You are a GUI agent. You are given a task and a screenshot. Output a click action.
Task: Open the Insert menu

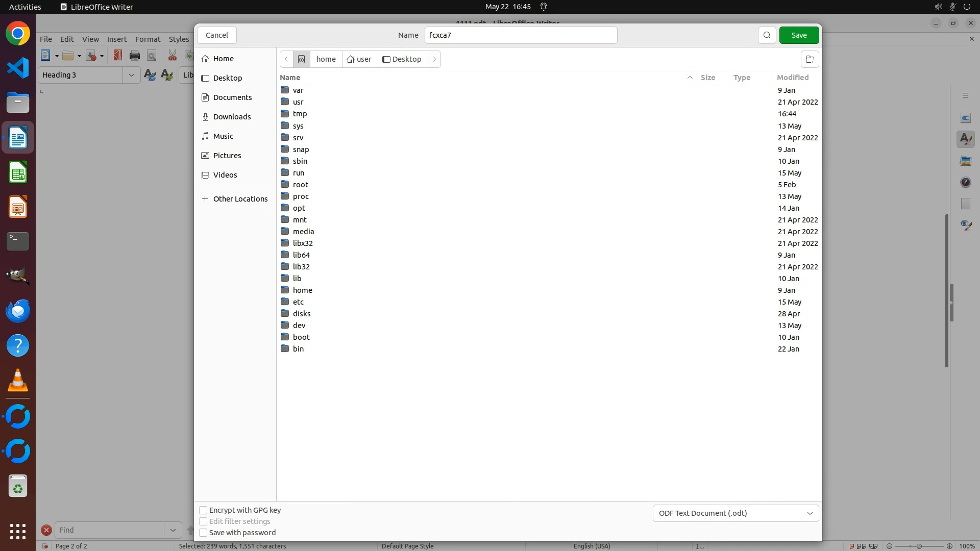[x=116, y=39]
